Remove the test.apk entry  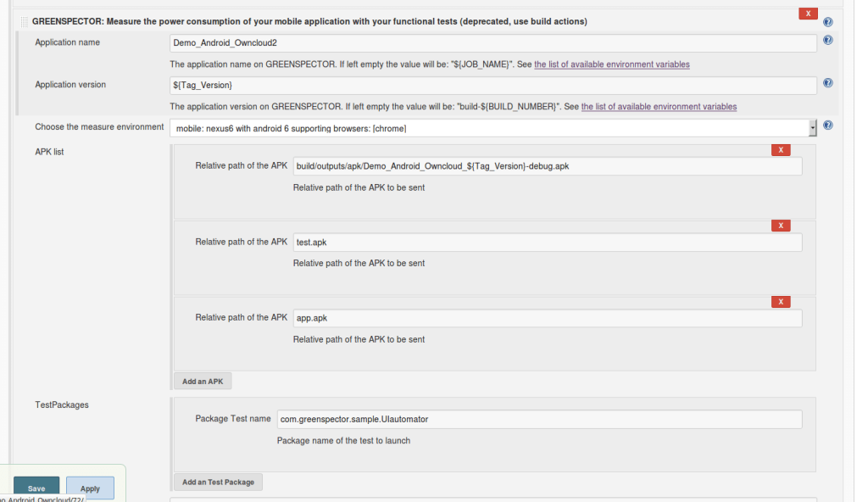point(781,226)
